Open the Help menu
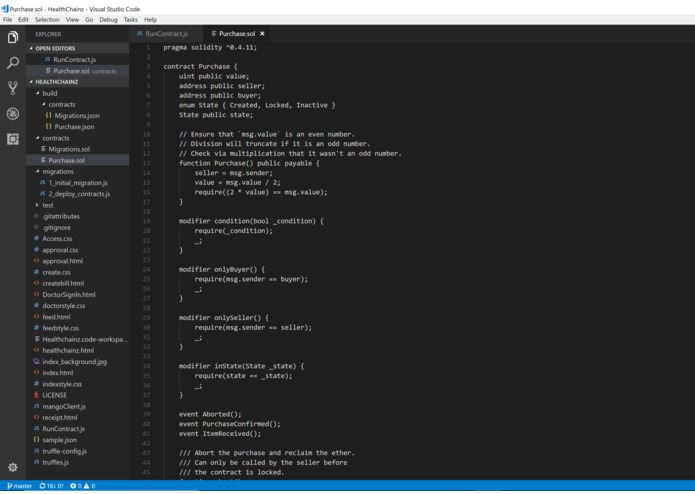695x494 pixels. 150,19
